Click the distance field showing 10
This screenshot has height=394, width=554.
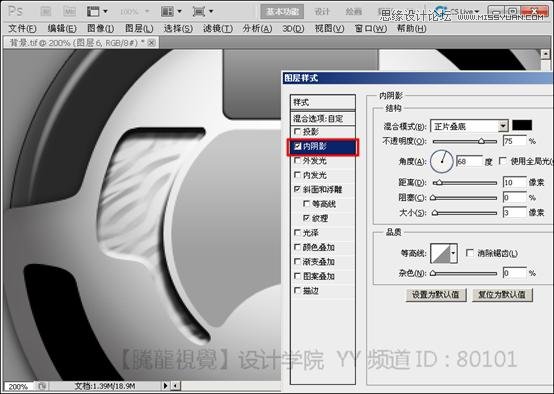coord(514,182)
